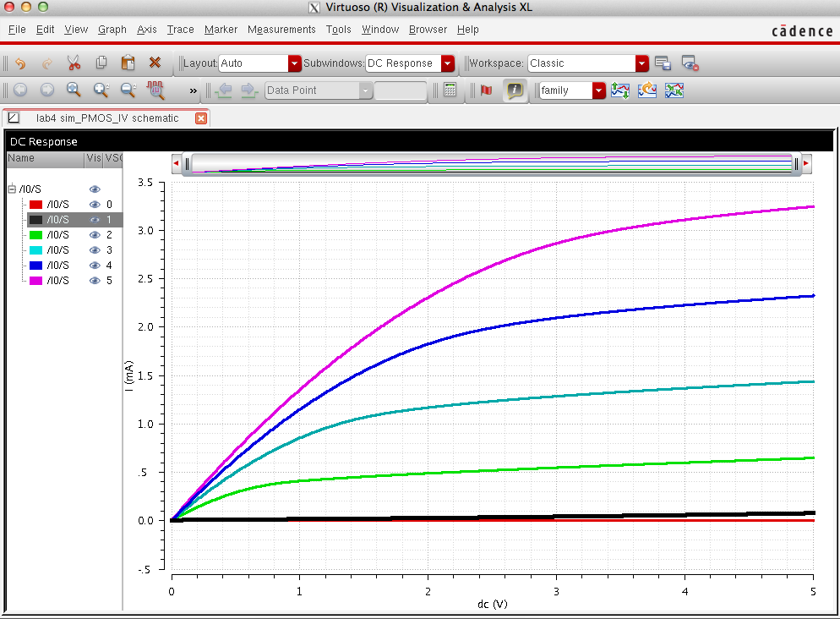840x619 pixels.
Task: Click the next zoom forward arrow
Action: (x=47, y=90)
